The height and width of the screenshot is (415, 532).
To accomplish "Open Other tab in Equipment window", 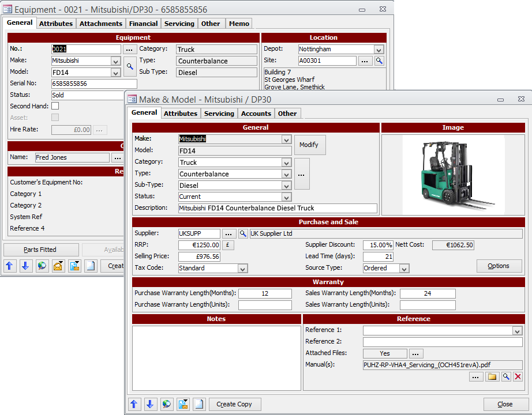I will tap(211, 24).
